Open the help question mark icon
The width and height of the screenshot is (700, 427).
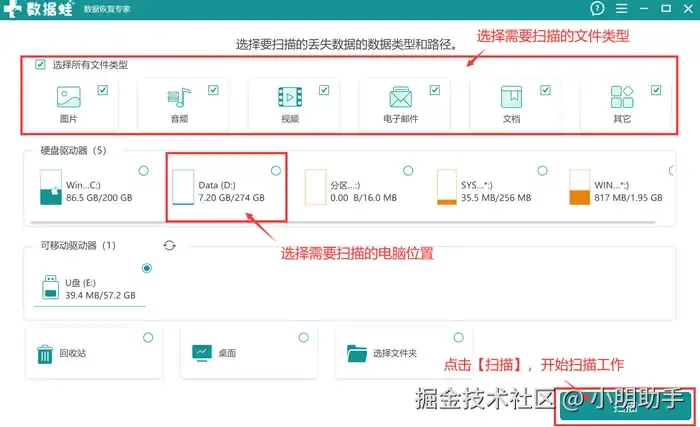pyautogui.click(x=597, y=8)
